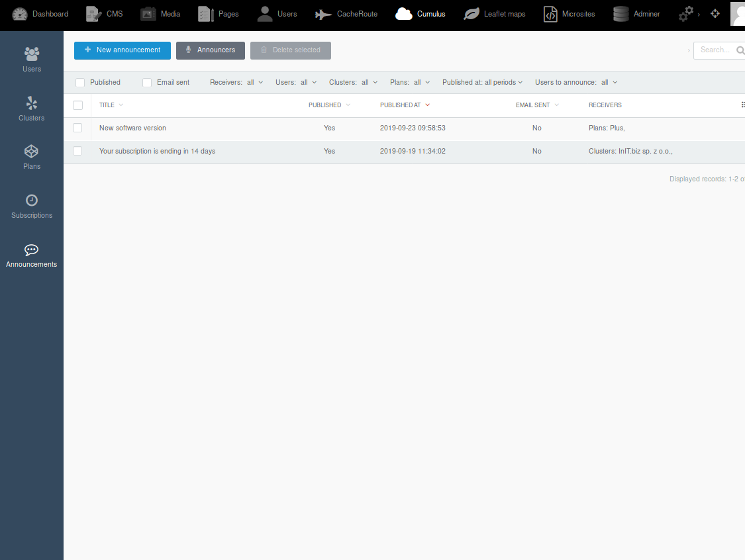Go to Users group icon in sidebar
Viewport: 745px width, 560px height.
click(x=32, y=54)
